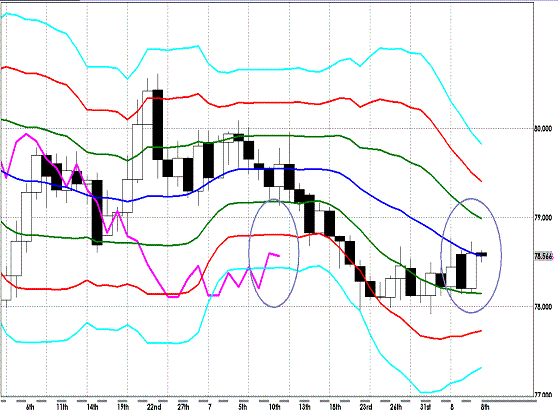Click the 27th date label

[183, 407]
